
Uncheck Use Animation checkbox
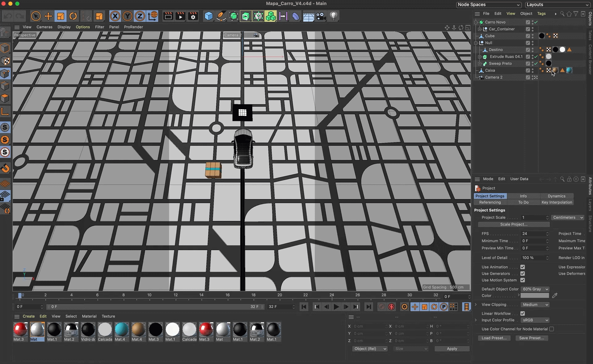[523, 267]
